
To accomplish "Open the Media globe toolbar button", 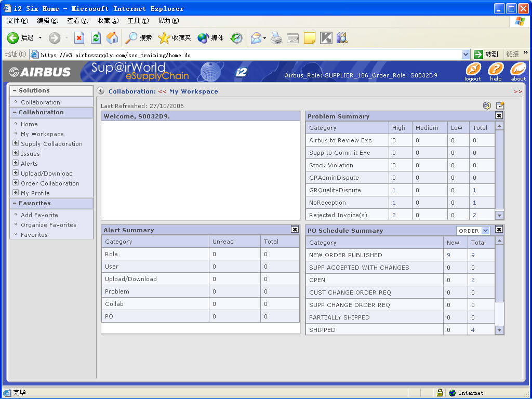I will point(210,38).
